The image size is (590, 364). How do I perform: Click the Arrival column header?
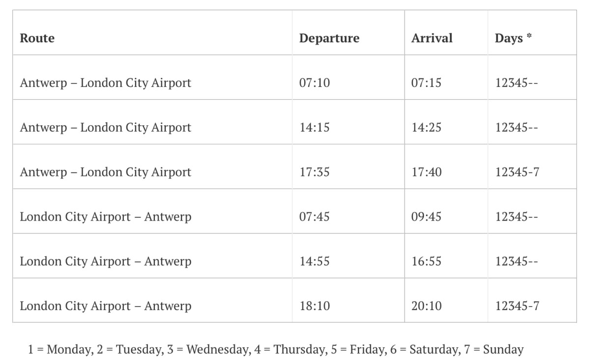[432, 38]
